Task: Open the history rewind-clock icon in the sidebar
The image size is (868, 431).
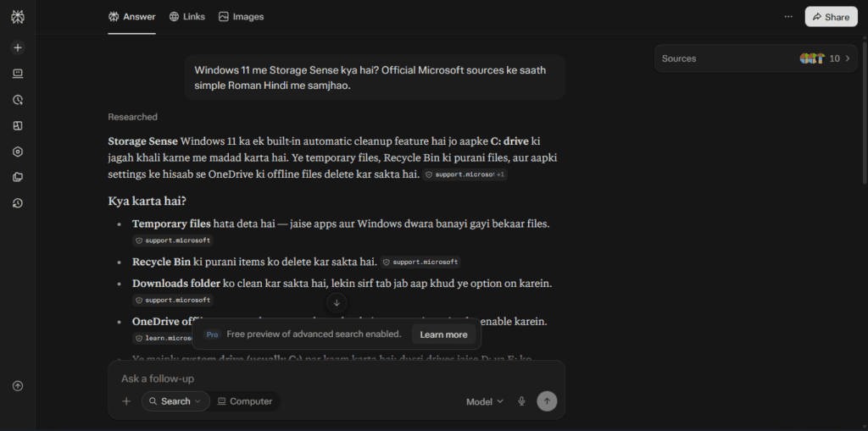Action: (18, 203)
